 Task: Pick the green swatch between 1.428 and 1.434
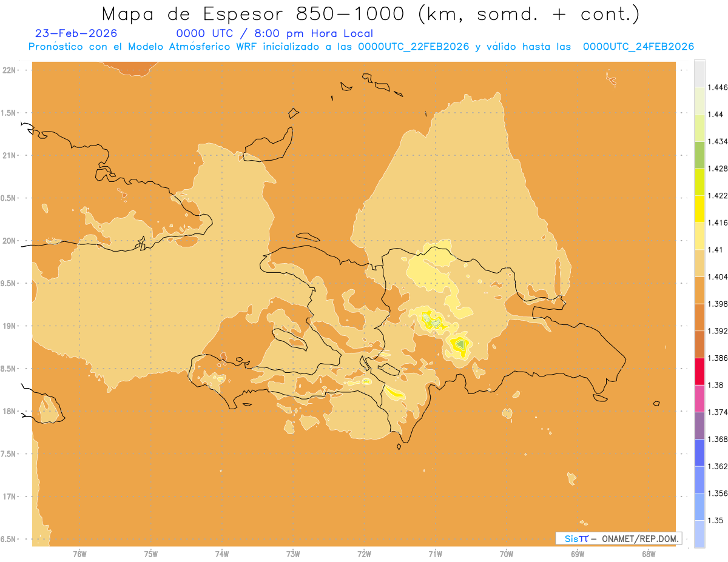click(x=700, y=155)
